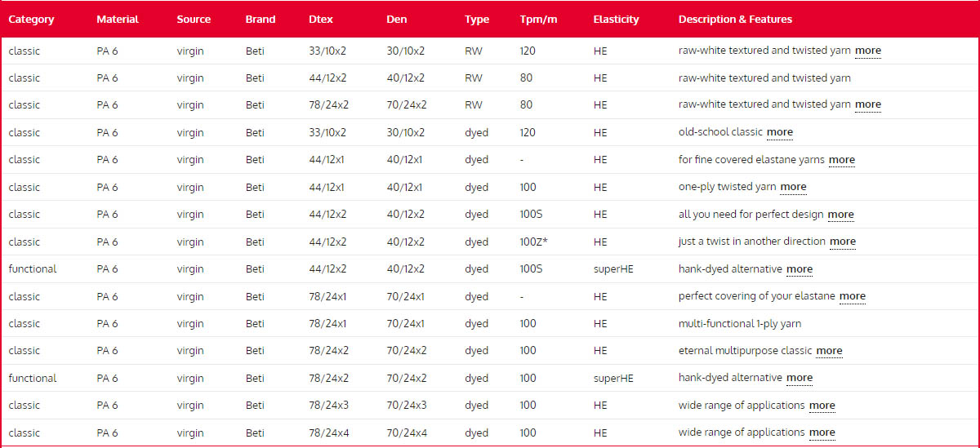Click 'more' beside fine covered elastane yarns
This screenshot has height=448, width=980.
click(841, 160)
